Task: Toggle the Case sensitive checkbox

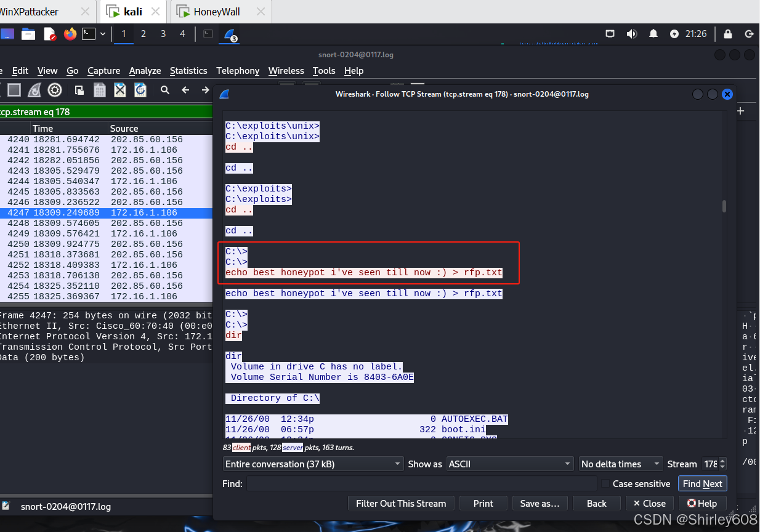Action: tap(606, 483)
